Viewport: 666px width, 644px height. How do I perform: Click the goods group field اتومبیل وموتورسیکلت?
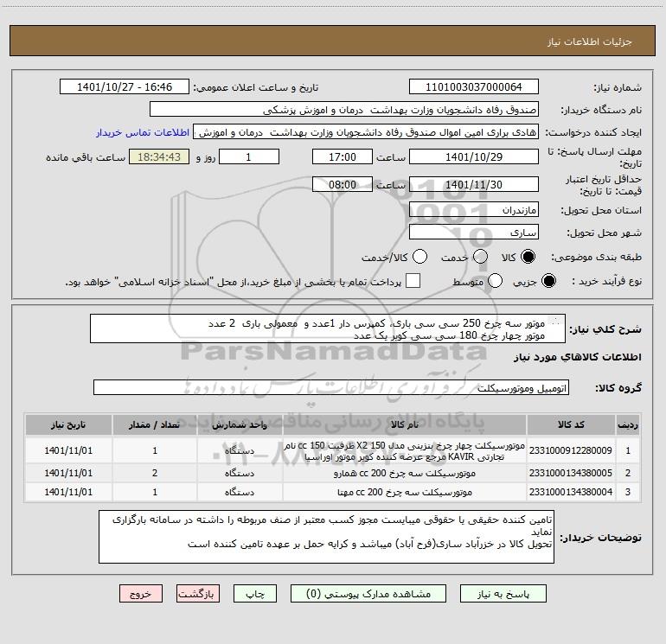pos(331,387)
